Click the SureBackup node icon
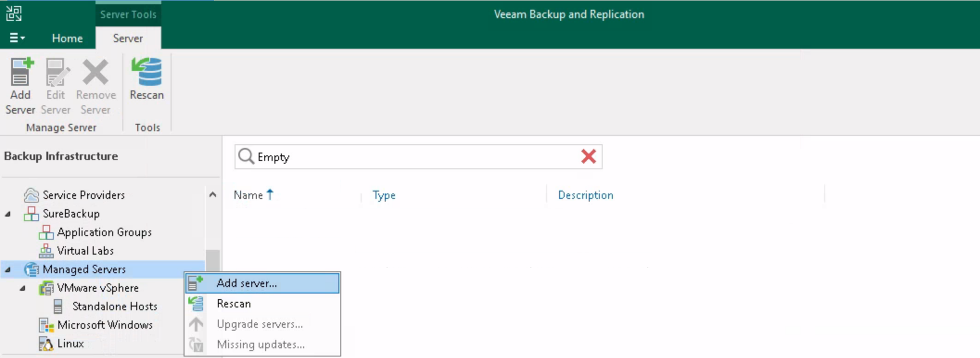This screenshot has width=980, height=358. pyautogui.click(x=31, y=214)
